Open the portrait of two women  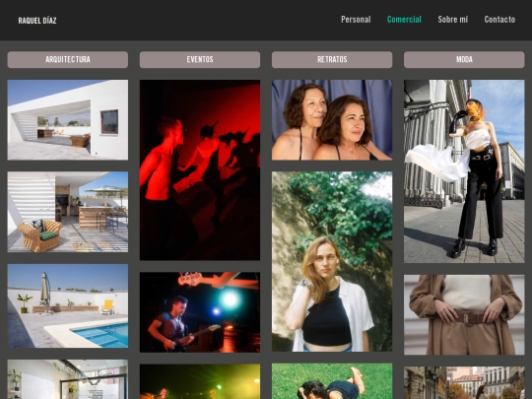[x=332, y=120]
